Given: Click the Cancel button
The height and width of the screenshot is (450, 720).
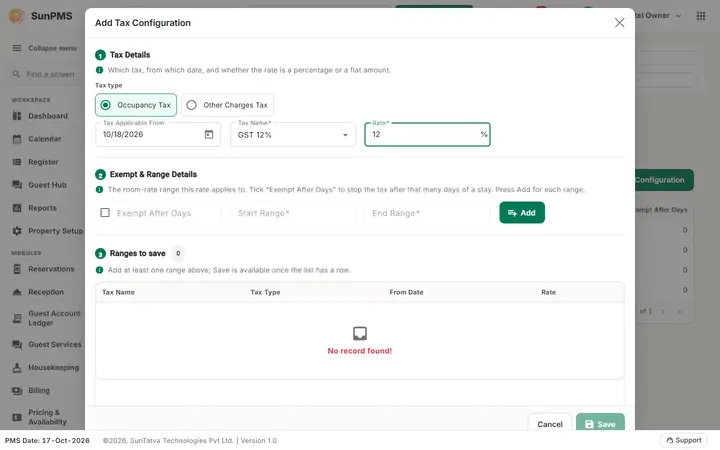Looking at the screenshot, I should pyautogui.click(x=550, y=424).
